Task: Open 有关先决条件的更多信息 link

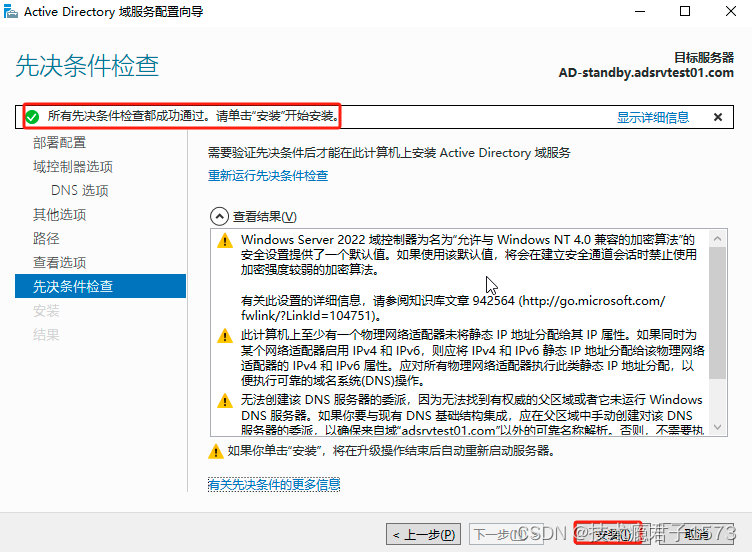Action: pos(274,484)
